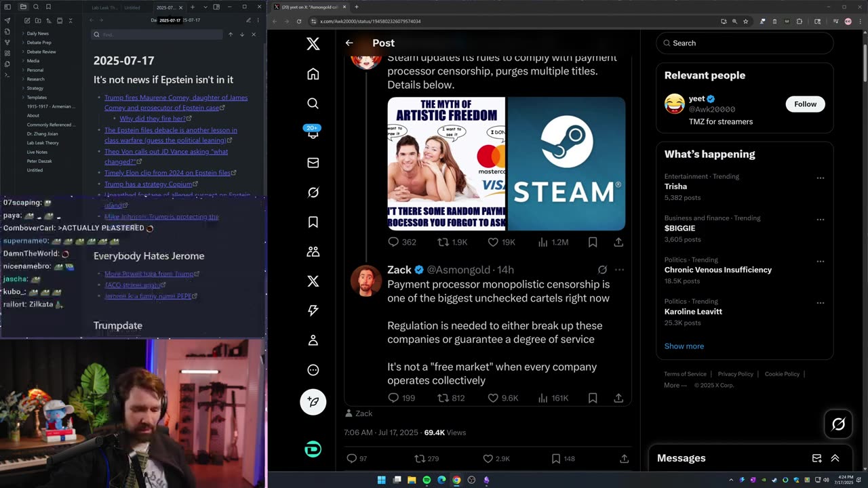Screen dimensions: 868x488
Task: Open Explore search icon in X sidebar
Action: [x=313, y=103]
